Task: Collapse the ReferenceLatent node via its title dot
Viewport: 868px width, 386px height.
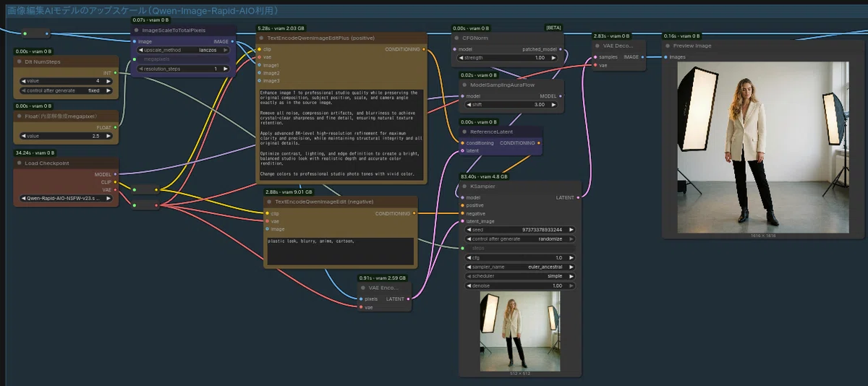Action: (x=464, y=132)
